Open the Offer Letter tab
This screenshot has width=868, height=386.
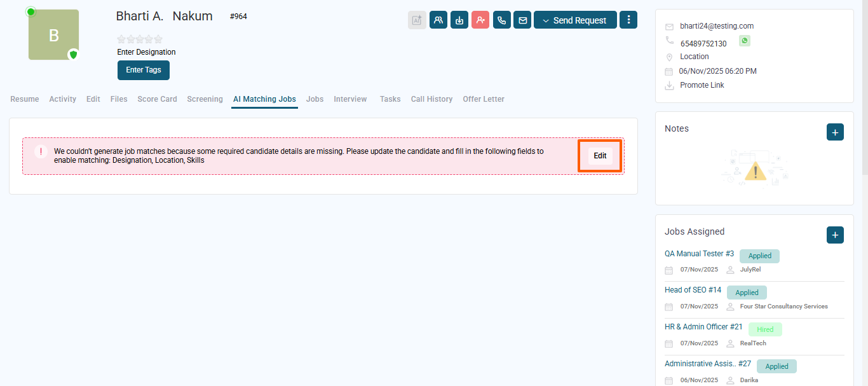point(483,99)
